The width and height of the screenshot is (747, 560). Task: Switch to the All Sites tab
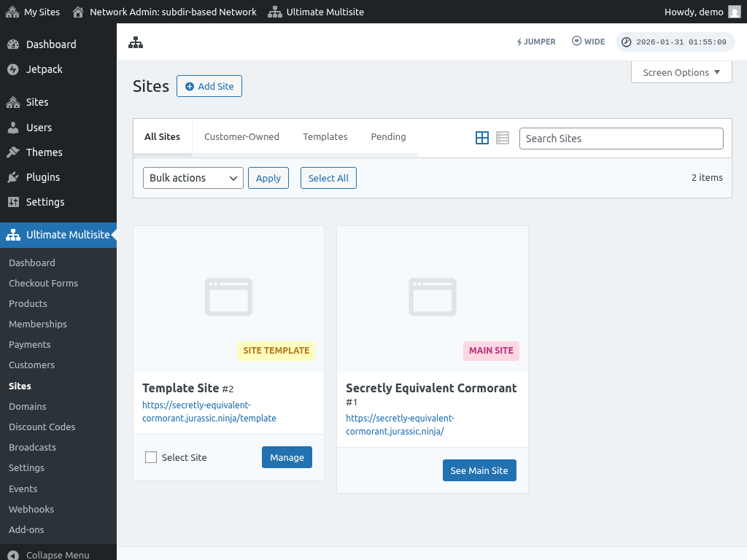click(x=163, y=136)
